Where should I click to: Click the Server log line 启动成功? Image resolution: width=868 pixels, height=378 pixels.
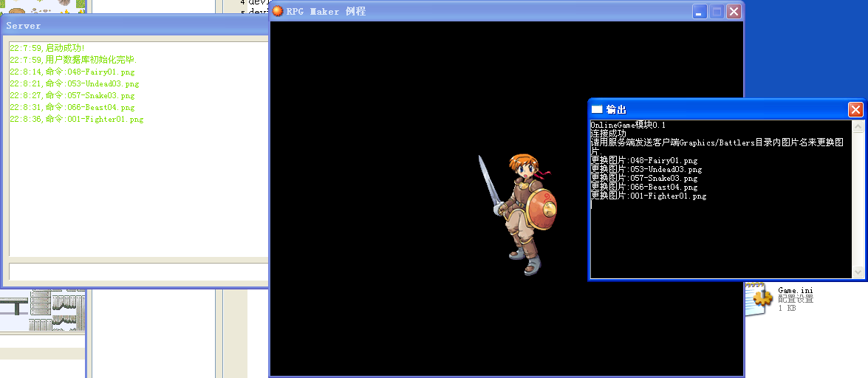click(x=47, y=48)
